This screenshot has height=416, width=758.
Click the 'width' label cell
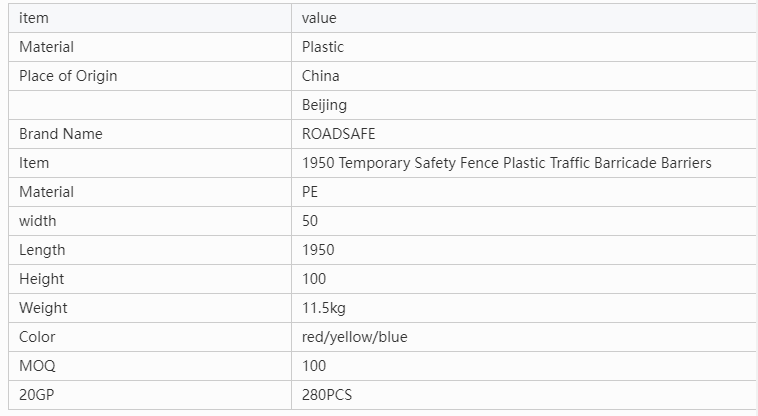click(x=38, y=221)
